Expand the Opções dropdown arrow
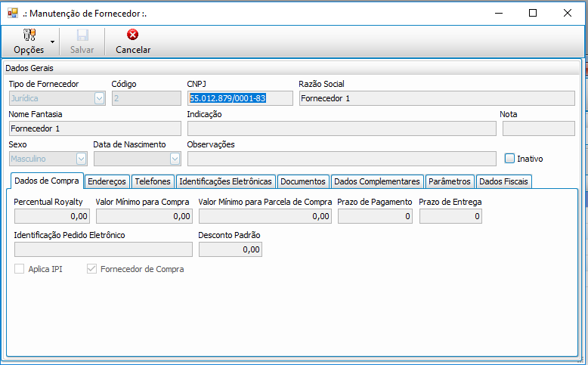This screenshot has width=588, height=365. [x=52, y=42]
